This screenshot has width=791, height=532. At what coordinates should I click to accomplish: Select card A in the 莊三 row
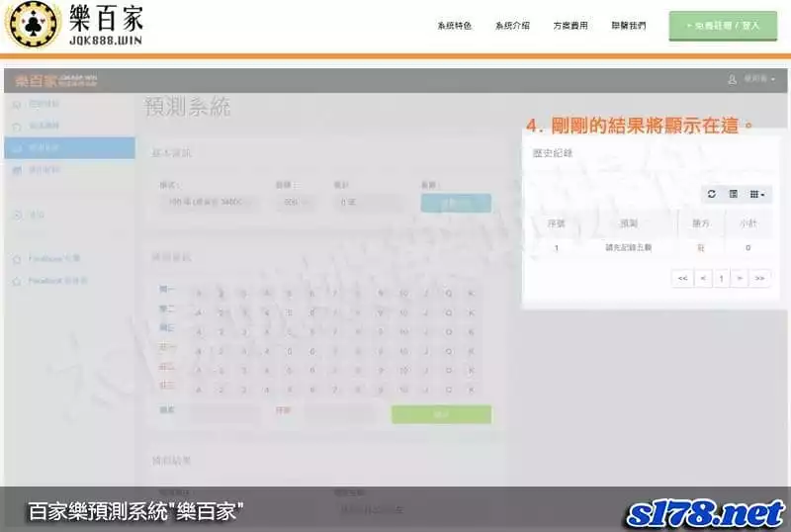tap(199, 390)
